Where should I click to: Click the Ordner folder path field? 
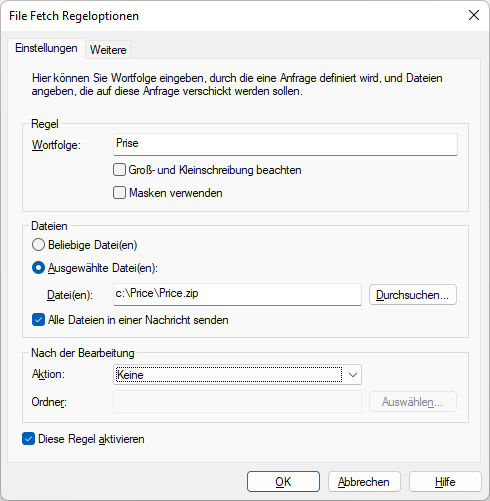coord(237,402)
